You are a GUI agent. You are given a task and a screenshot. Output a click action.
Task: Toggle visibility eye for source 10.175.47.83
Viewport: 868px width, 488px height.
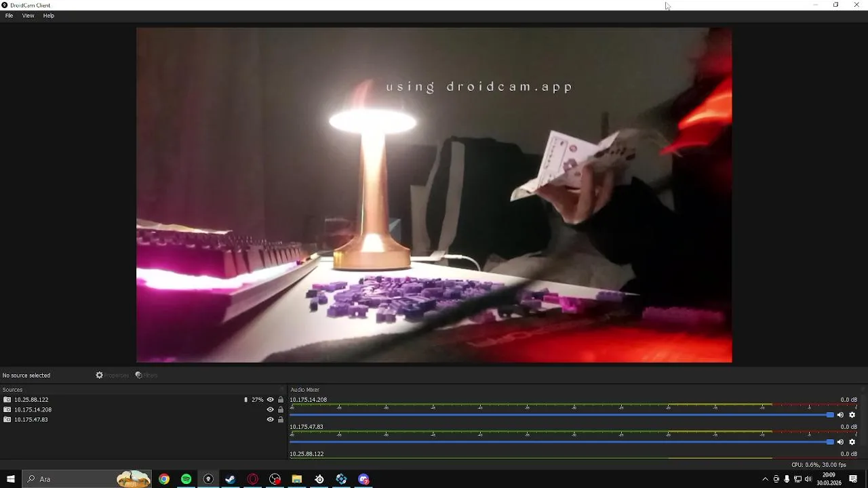270,420
